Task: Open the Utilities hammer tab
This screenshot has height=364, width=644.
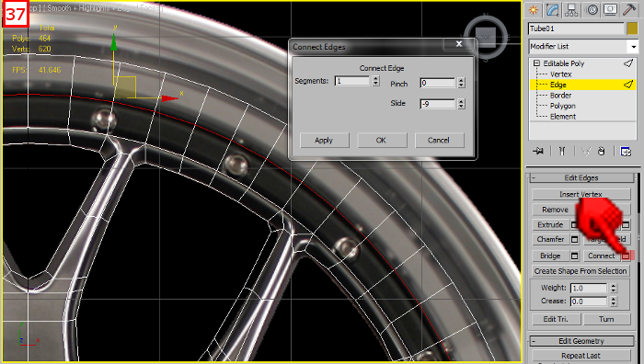Action: tap(629, 10)
